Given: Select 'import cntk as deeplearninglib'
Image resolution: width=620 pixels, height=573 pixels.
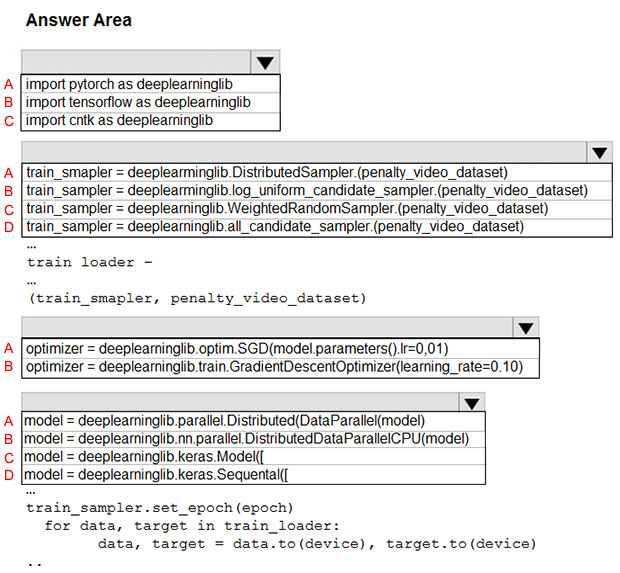Looking at the screenshot, I should pos(151,121).
